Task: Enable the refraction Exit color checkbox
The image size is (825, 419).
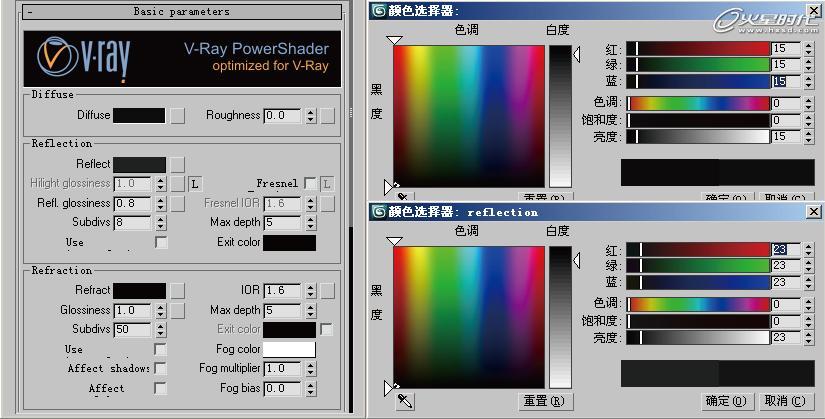Action: click(326, 330)
